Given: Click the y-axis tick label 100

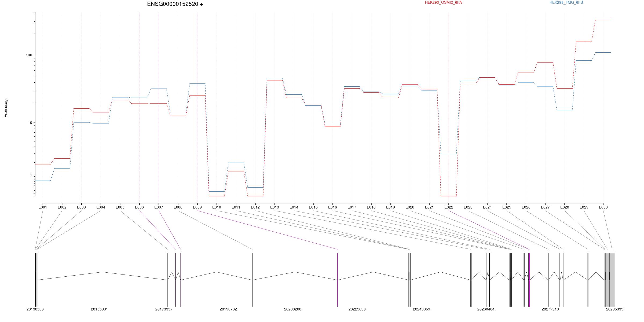Looking at the screenshot, I should tap(29, 55).
